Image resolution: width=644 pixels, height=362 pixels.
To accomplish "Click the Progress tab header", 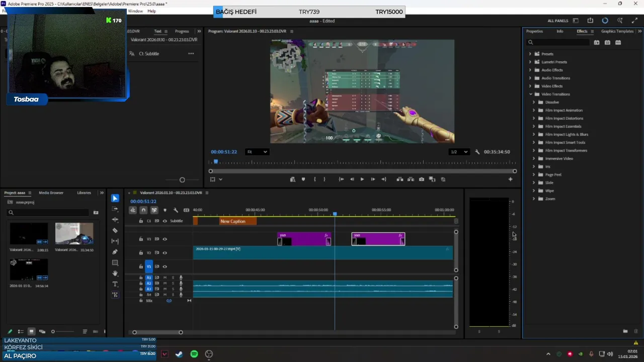I will click(182, 31).
